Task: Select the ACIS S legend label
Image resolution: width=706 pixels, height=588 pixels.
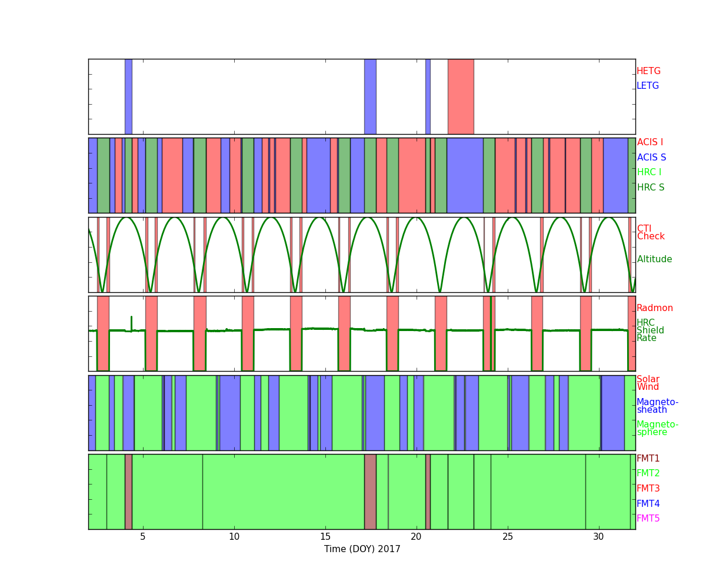Action: [651, 158]
